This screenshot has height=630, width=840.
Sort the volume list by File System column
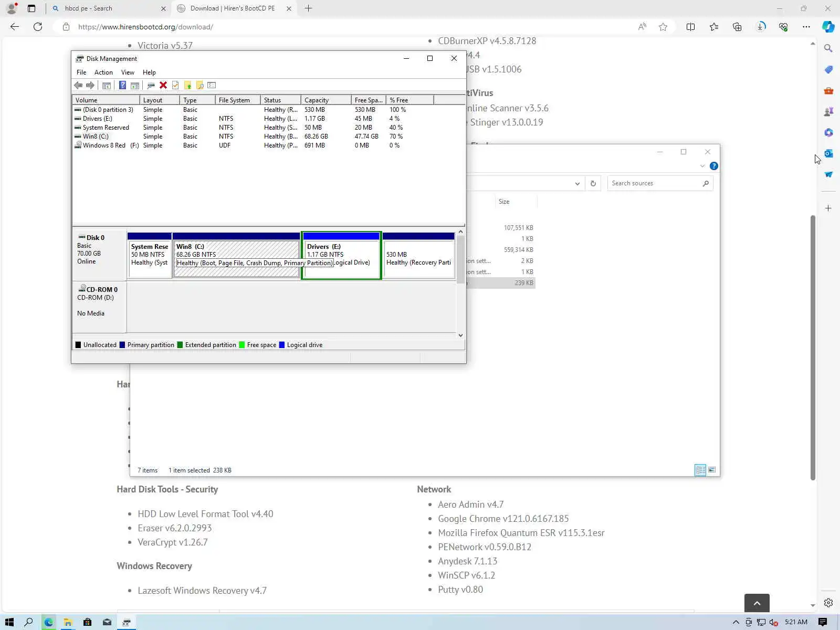[x=238, y=100]
